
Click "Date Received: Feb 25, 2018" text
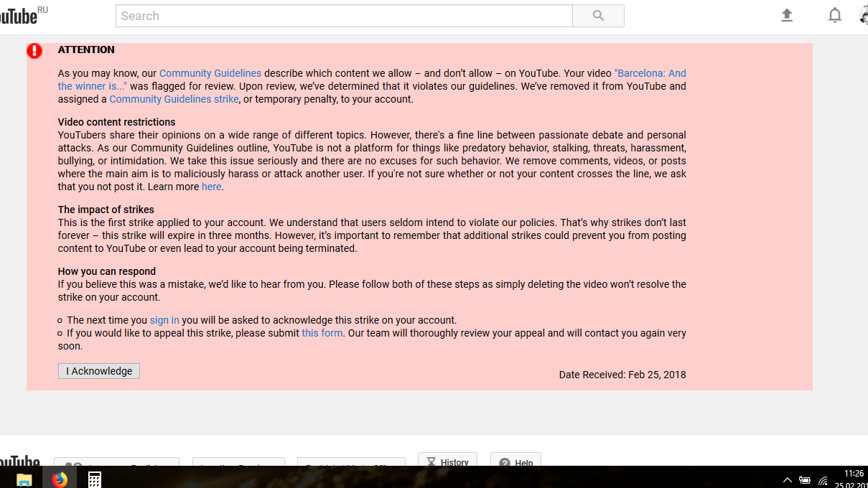(x=622, y=375)
